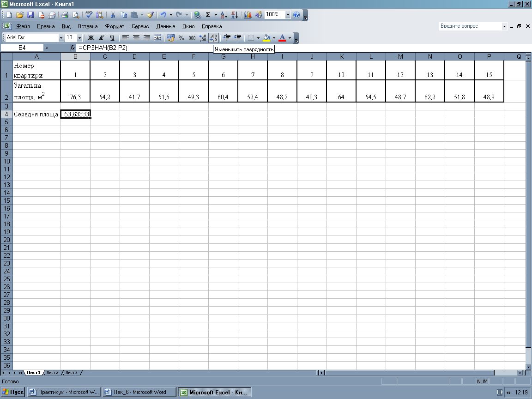Cut selection with the scissors icon
The image size is (532, 399).
tap(113, 15)
